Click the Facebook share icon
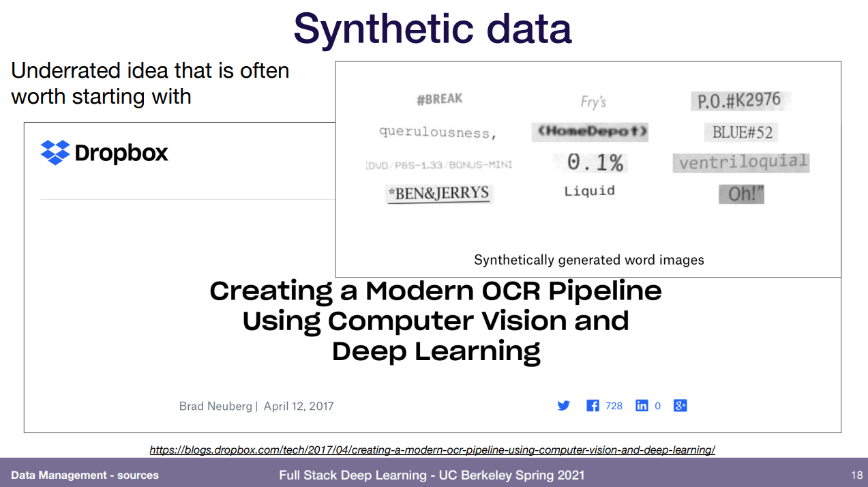This screenshot has height=487, width=868. (593, 406)
